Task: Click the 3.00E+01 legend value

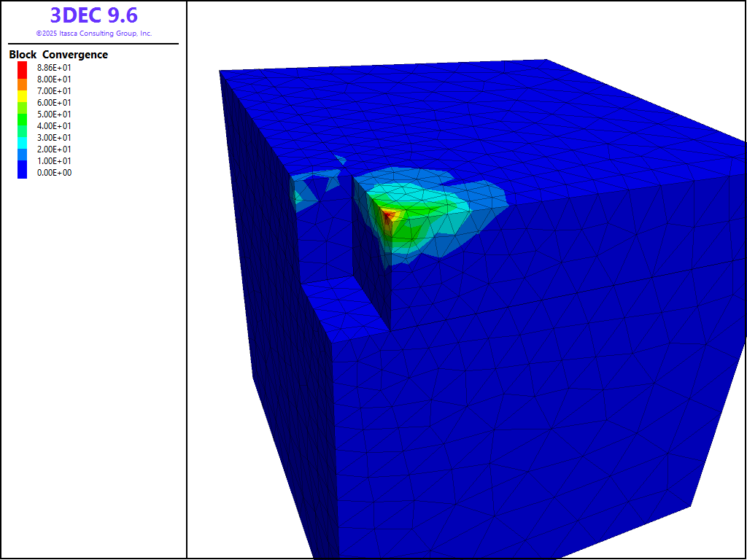Action: click(x=54, y=137)
